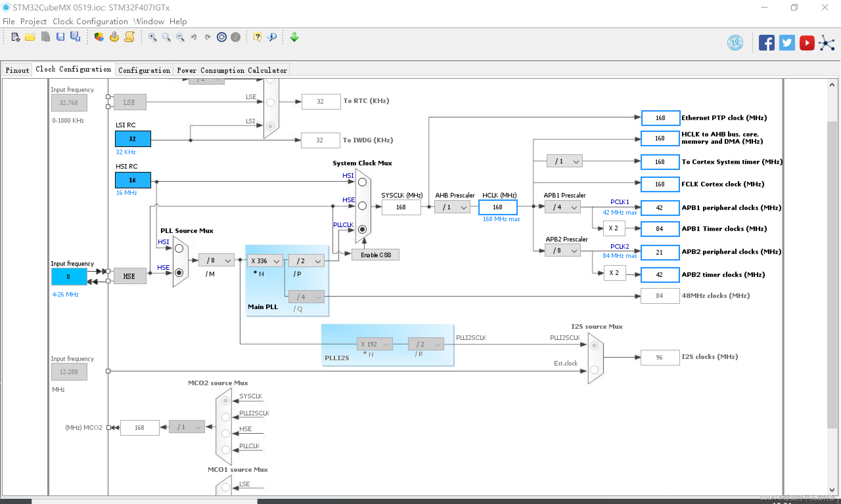Switch to the Pinout tab

(17, 70)
